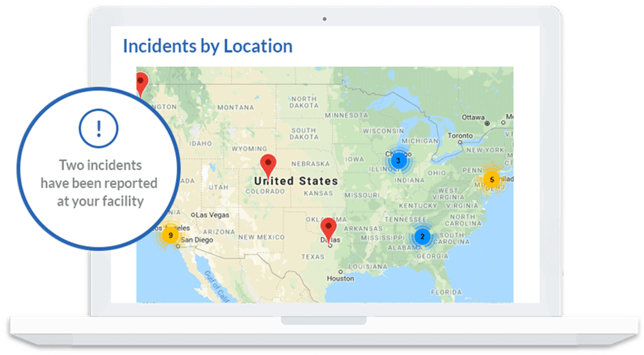Click the bold 'United States' map label
This screenshot has width=644, height=355.
point(295,181)
